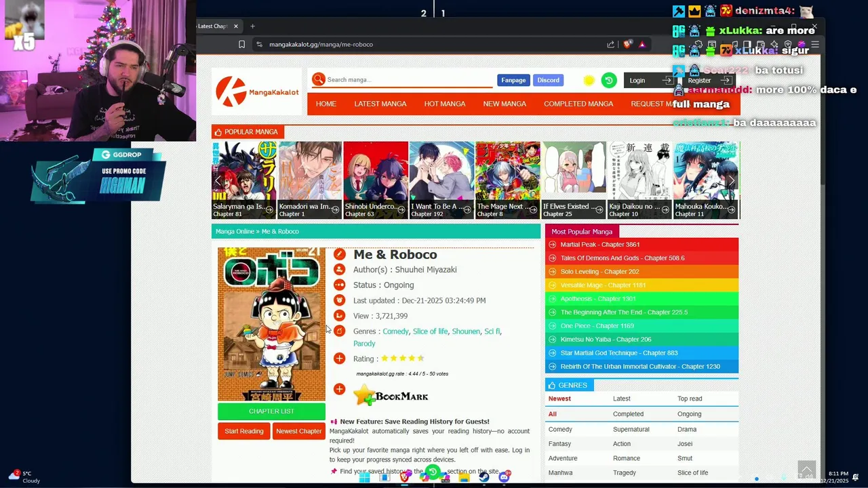The width and height of the screenshot is (868, 488).
Task: Click the scroll-to-top arrow button
Action: [x=806, y=470]
